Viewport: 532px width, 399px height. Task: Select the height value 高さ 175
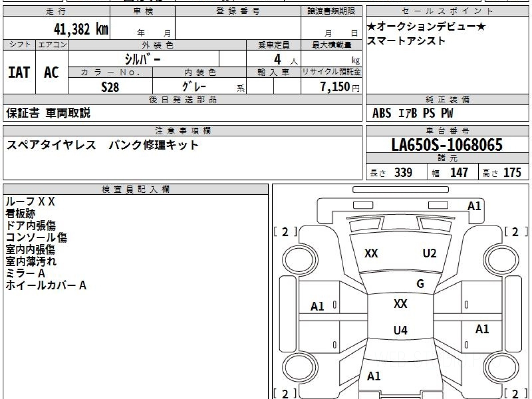(x=502, y=172)
